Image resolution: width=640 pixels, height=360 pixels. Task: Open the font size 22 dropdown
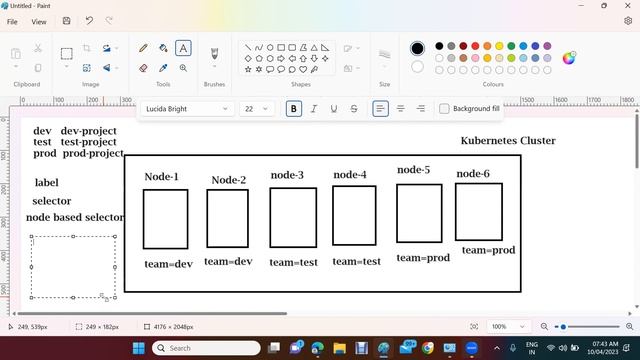[x=256, y=109]
